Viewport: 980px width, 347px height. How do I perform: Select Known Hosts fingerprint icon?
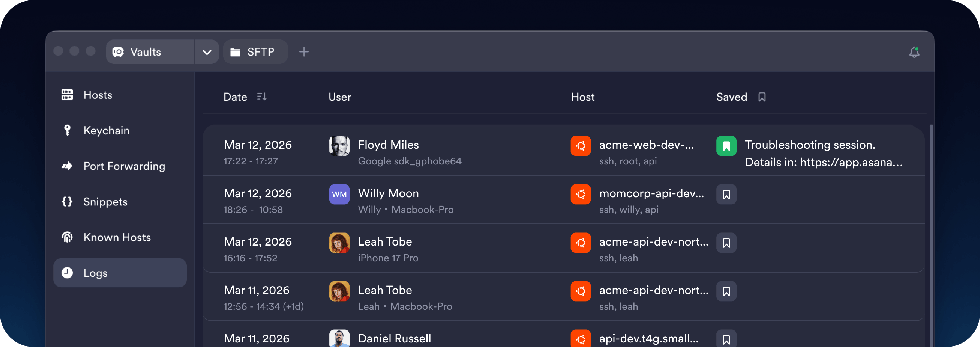67,237
